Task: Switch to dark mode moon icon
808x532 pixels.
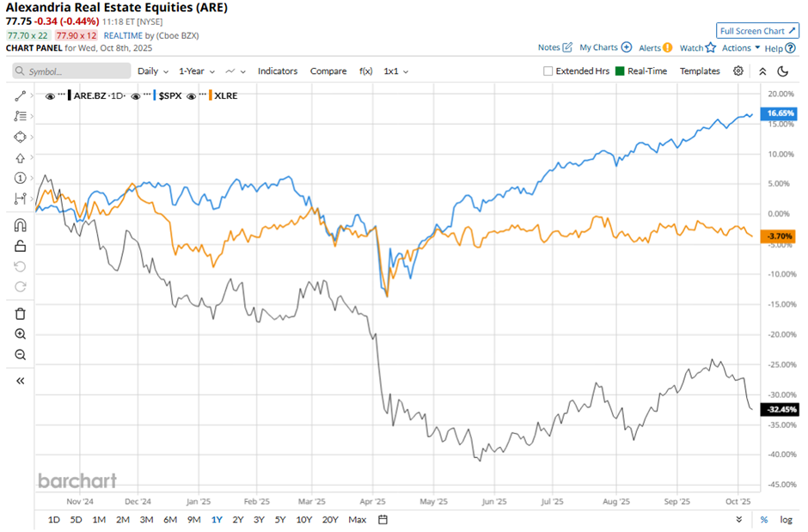Action: [783, 71]
